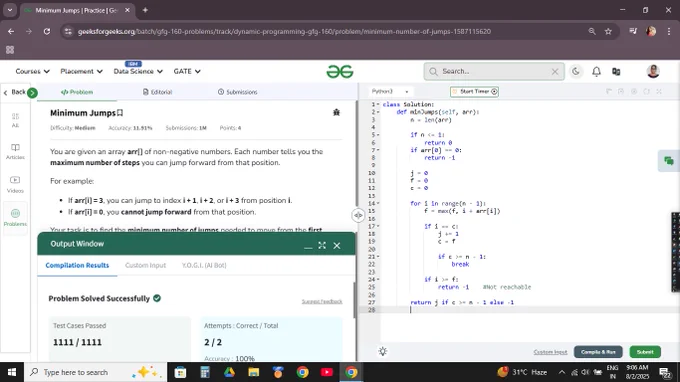Click the green next arrow beside Back
This screenshot has height=382, width=680.
(x=32, y=93)
